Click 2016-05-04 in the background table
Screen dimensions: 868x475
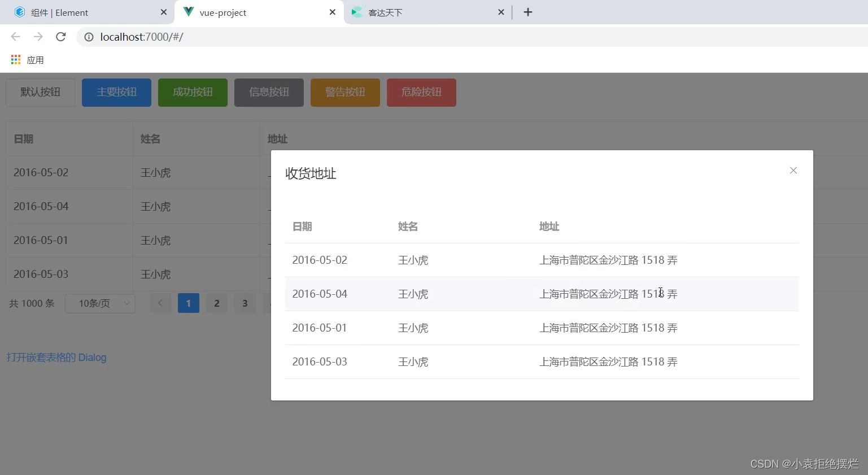click(41, 207)
